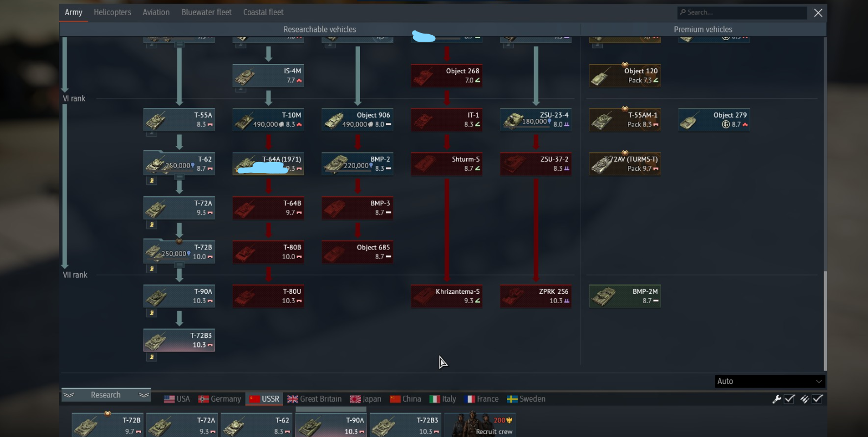The image size is (868, 437).
Task: Select the Sweden nation tab
Action: (x=526, y=399)
